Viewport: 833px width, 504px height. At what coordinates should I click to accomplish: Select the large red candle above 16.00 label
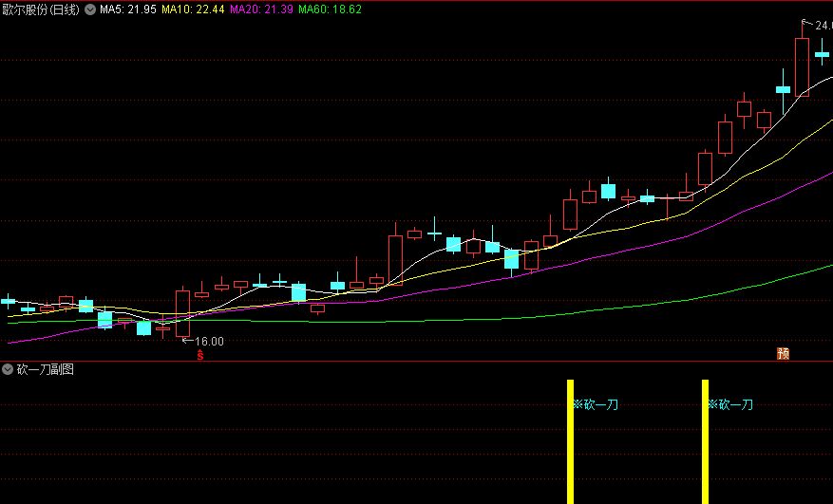182,313
